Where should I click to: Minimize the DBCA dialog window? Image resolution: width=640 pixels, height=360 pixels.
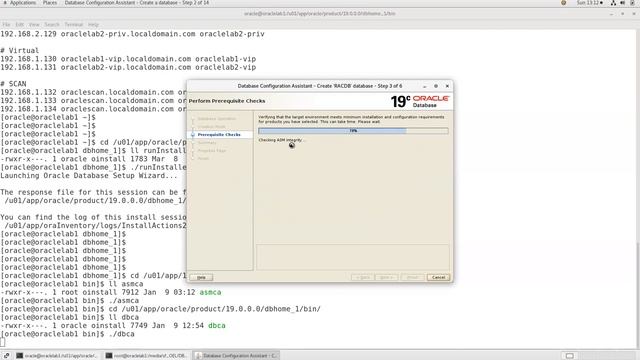click(x=424, y=86)
